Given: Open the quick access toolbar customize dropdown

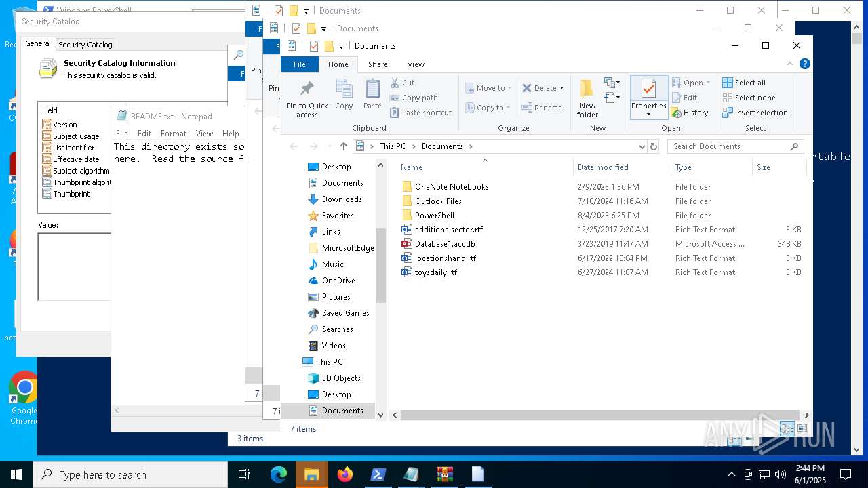Looking at the screenshot, I should pos(340,46).
